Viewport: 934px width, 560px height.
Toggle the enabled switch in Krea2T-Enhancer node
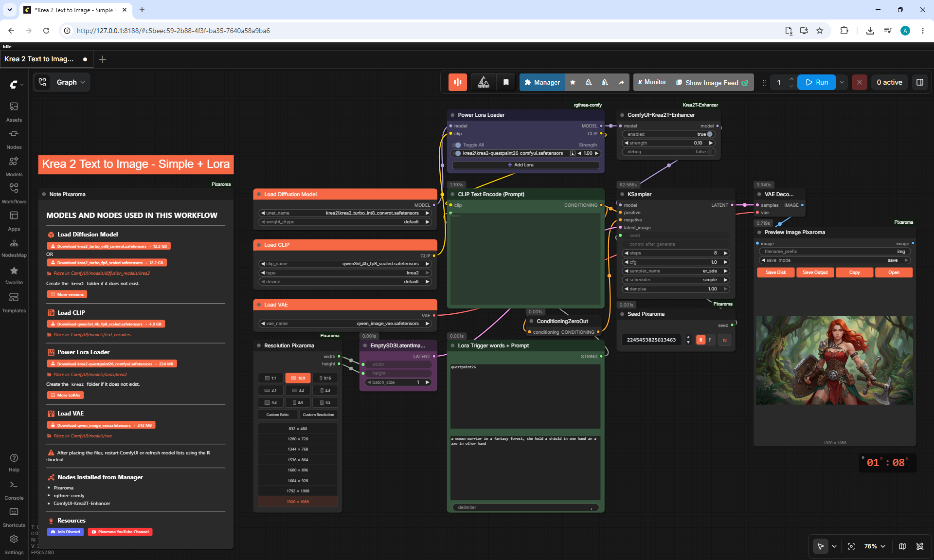tap(710, 134)
